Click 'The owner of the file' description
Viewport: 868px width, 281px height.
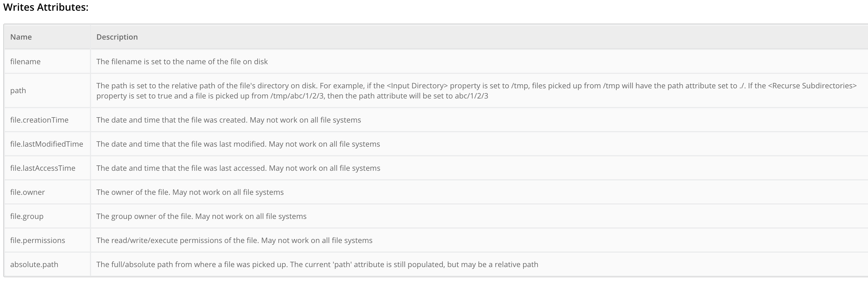click(x=190, y=192)
